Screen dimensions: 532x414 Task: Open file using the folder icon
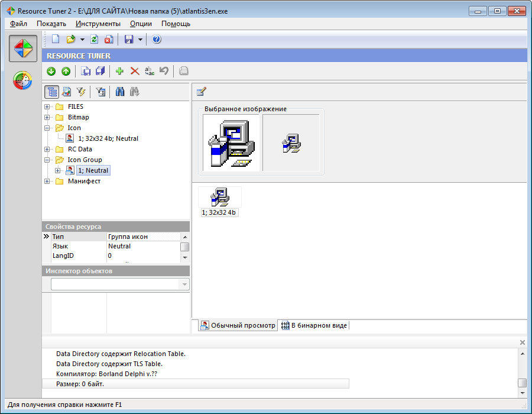click(x=70, y=40)
